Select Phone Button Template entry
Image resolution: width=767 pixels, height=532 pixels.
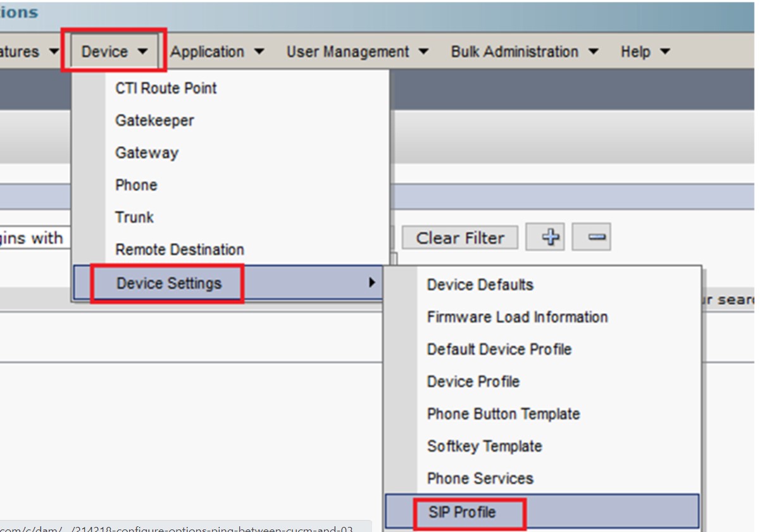click(x=503, y=414)
